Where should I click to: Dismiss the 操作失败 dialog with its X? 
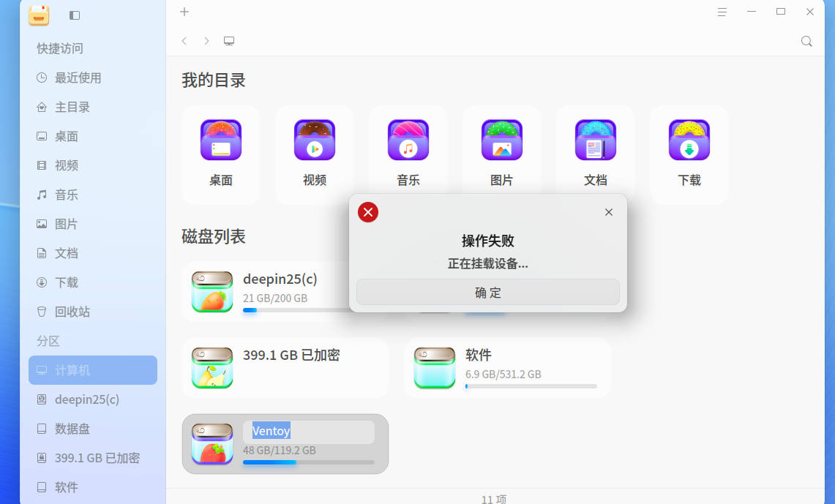click(608, 211)
